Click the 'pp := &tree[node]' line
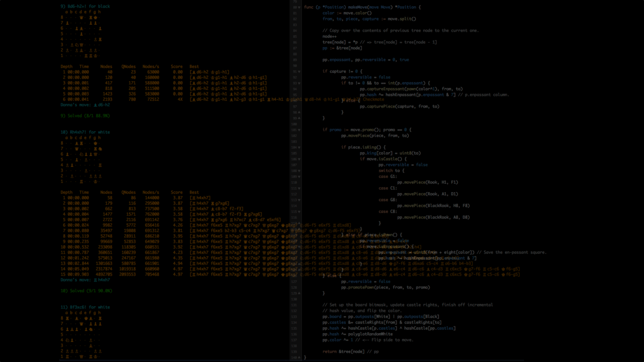The image size is (644, 362). click(342, 48)
